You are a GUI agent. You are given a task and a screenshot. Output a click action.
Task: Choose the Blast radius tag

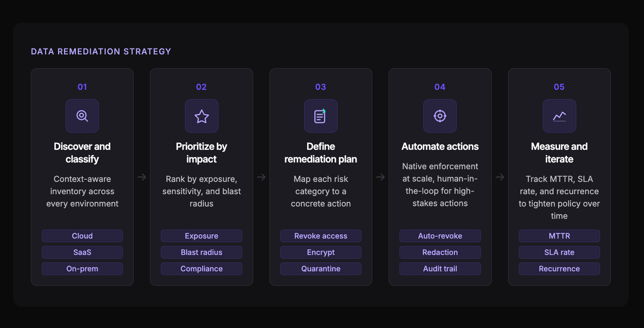click(x=202, y=252)
